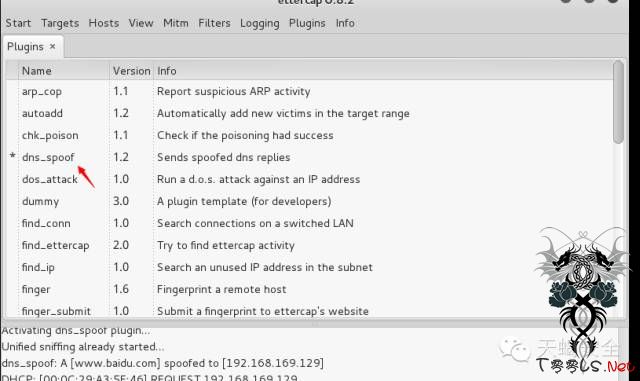Viewport: 640px width, 381px height.
Task: Close the Plugins tab with the x icon
Action: [x=52, y=47]
